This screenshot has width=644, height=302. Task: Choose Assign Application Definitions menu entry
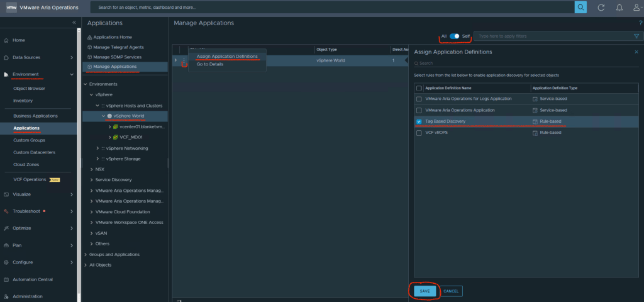coord(227,56)
